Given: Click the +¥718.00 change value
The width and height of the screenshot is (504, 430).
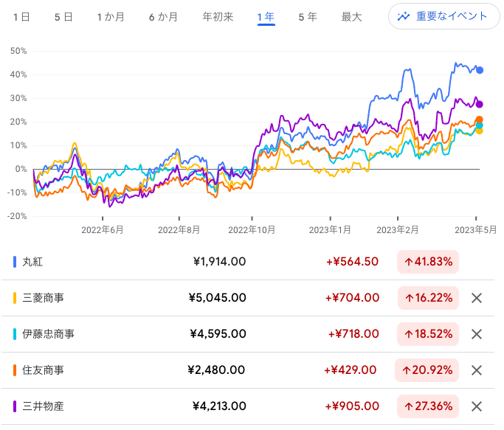Looking at the screenshot, I should [x=353, y=334].
